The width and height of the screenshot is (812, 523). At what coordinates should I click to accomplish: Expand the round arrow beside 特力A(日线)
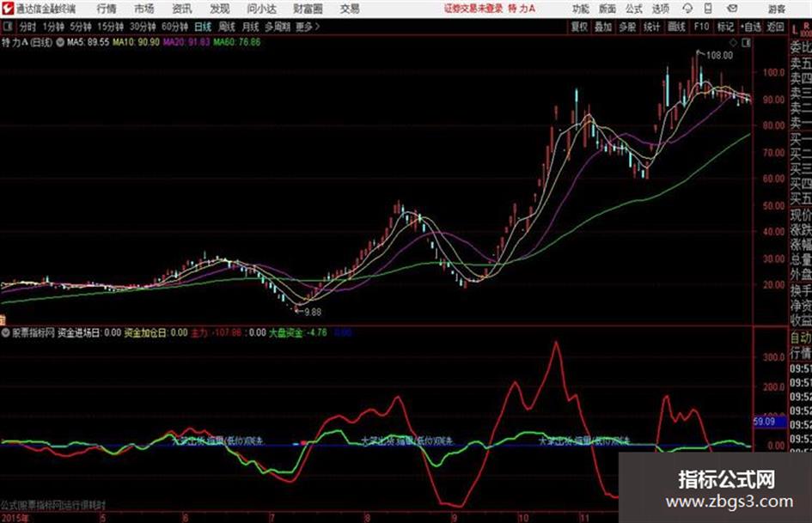(x=60, y=42)
